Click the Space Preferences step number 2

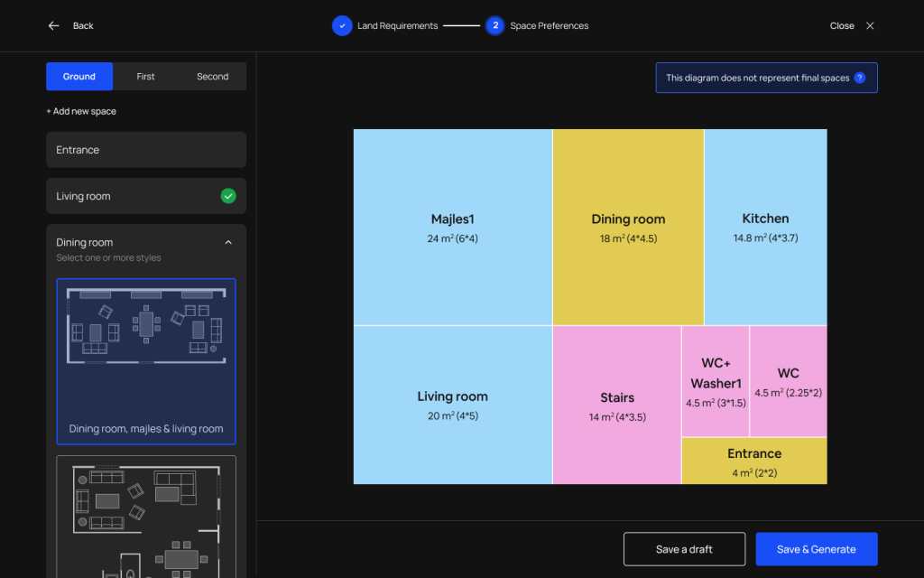click(x=494, y=26)
